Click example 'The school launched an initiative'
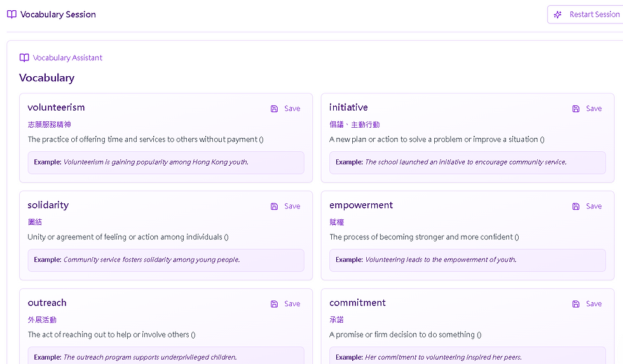The height and width of the screenshot is (364, 623). [465, 162]
